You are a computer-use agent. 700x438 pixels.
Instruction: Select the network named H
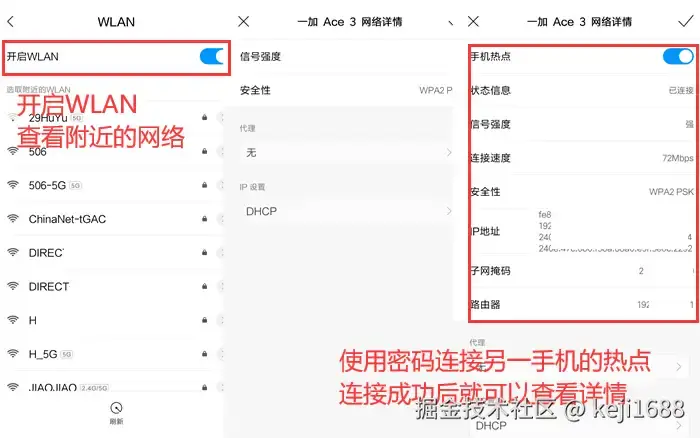[114, 320]
